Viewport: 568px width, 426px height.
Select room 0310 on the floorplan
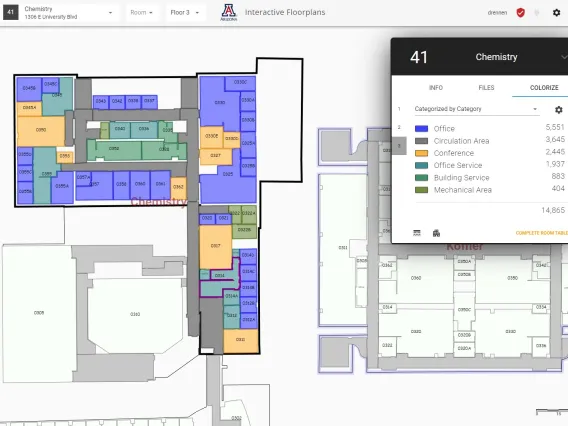135,314
